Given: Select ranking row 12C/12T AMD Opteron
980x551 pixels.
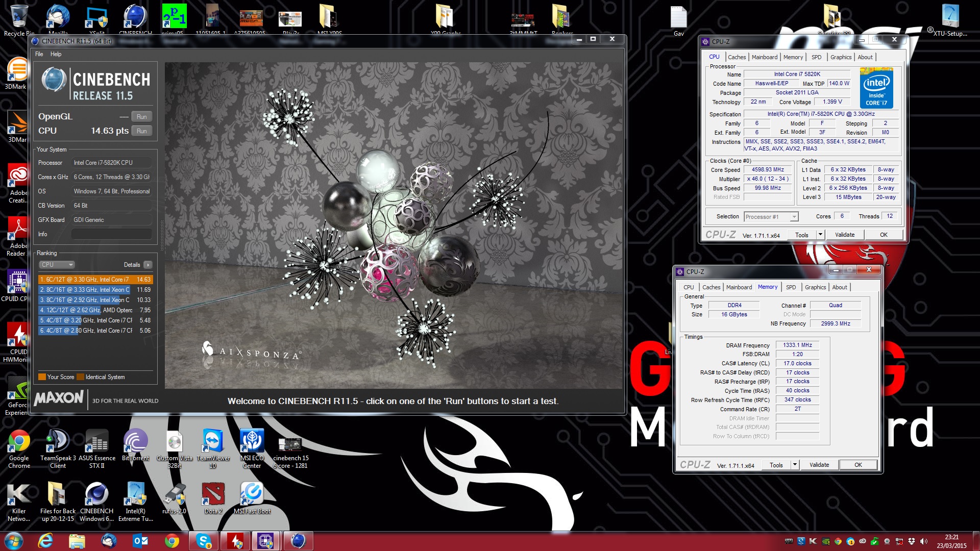Looking at the screenshot, I should click(x=95, y=310).
